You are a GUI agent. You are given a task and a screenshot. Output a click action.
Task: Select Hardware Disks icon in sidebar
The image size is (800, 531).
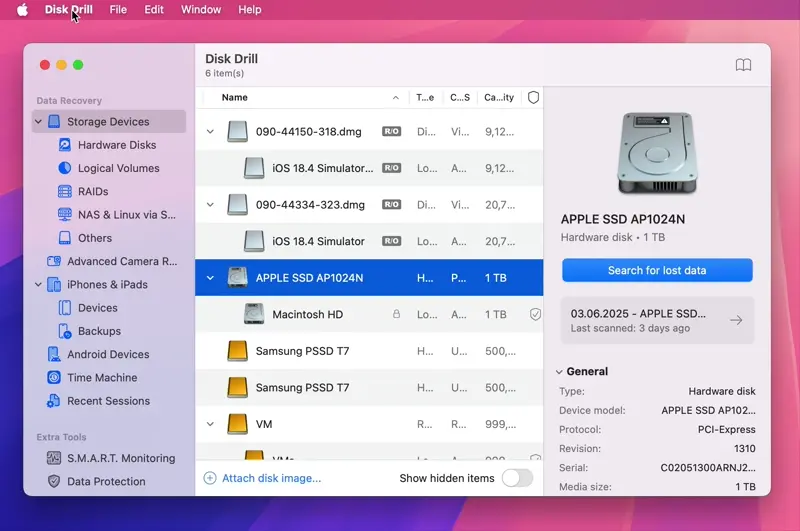pyautogui.click(x=65, y=145)
